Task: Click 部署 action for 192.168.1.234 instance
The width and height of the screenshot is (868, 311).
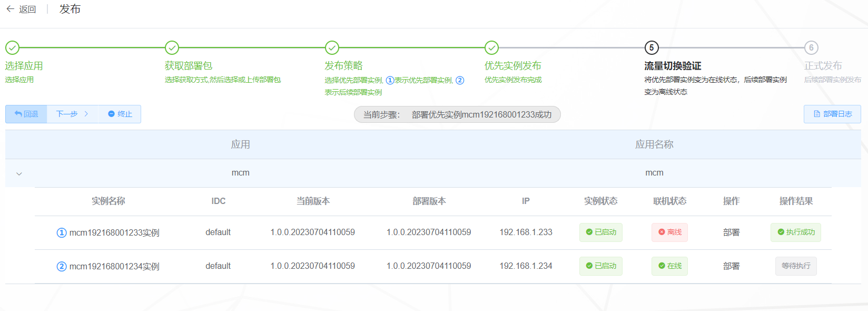Action: pyautogui.click(x=732, y=266)
